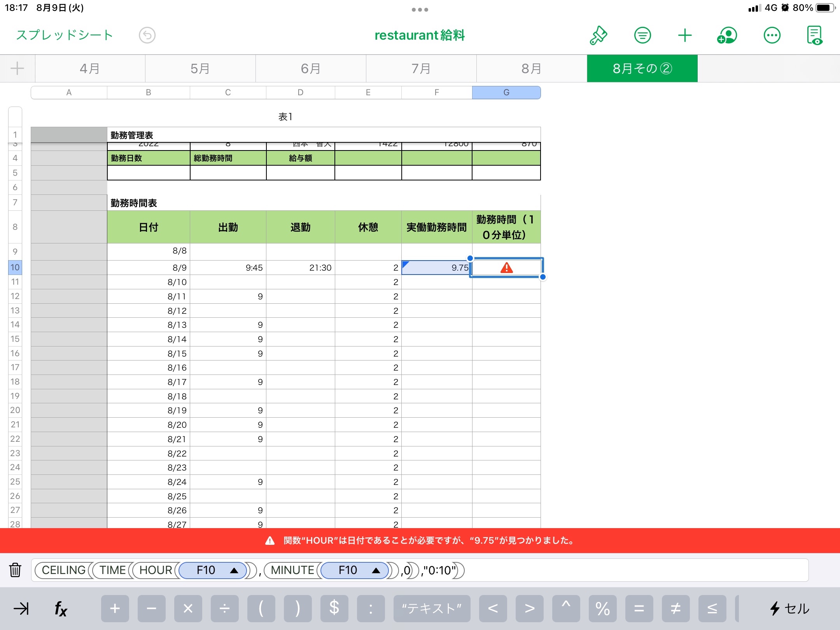Add a new sheet with plus tab
This screenshot has width=840, height=630.
17,69
